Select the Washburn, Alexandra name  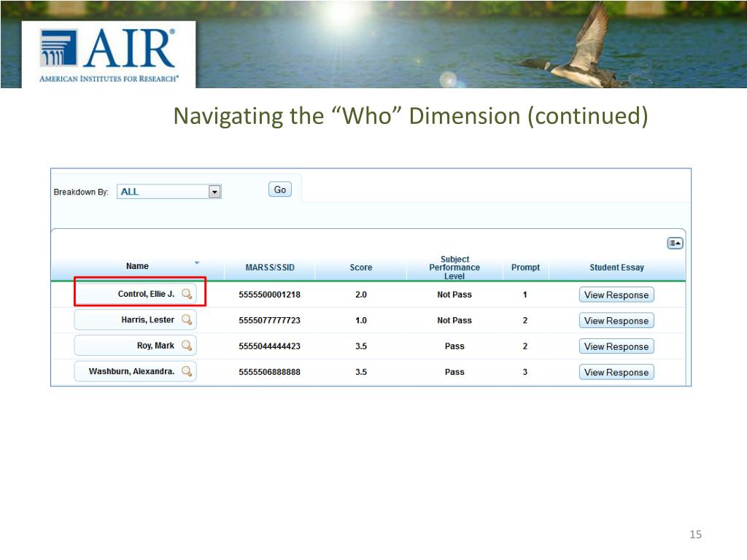click(x=131, y=371)
